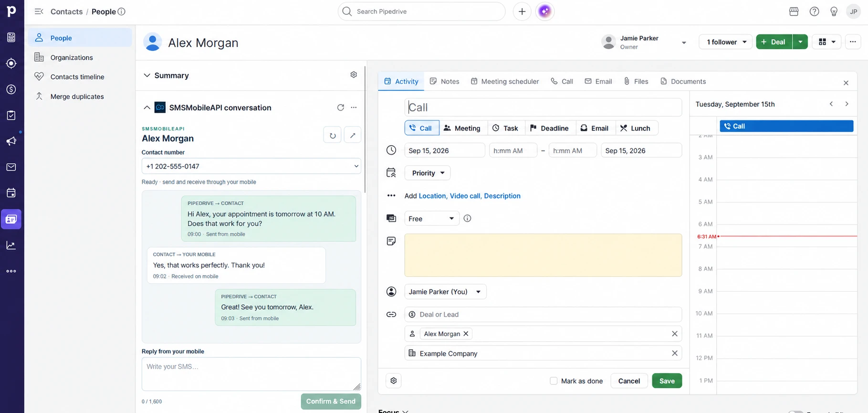Save the activity
This screenshot has width=868, height=413.
click(667, 381)
